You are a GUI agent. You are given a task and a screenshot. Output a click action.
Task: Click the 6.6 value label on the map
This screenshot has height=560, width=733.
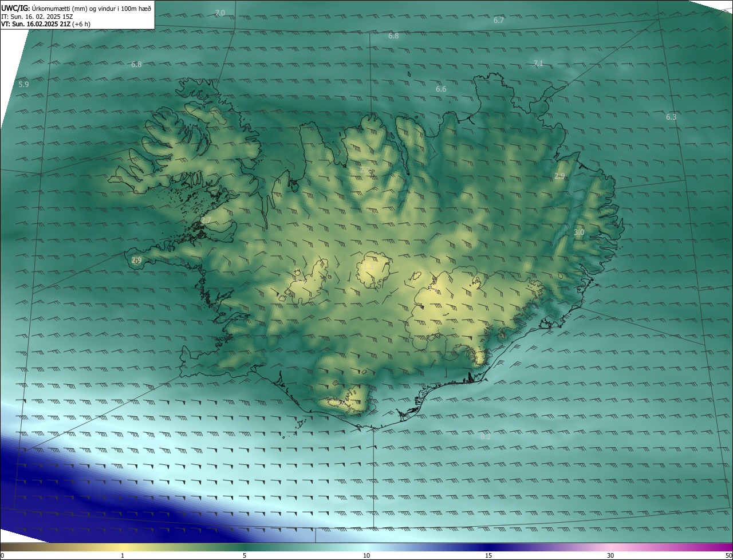point(441,89)
